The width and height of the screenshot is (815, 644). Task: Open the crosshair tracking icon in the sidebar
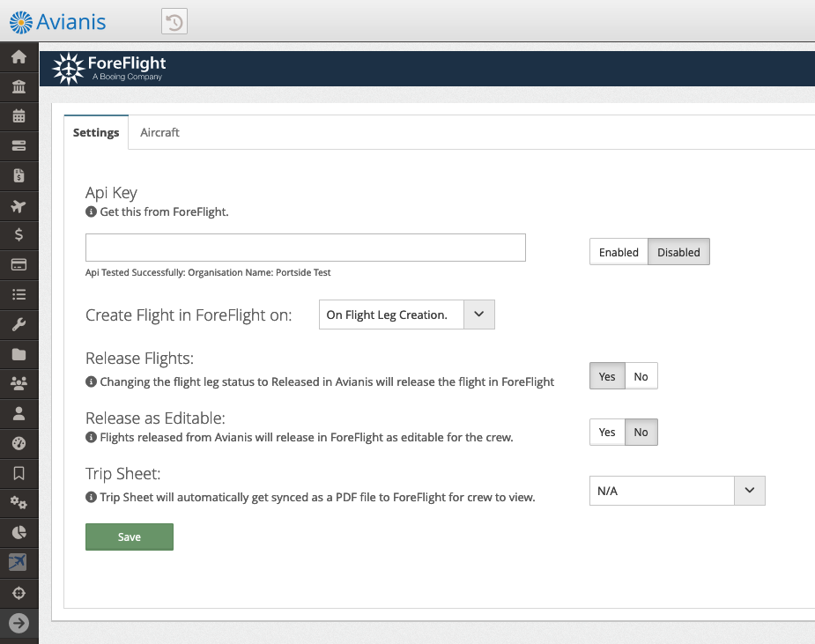click(19, 592)
